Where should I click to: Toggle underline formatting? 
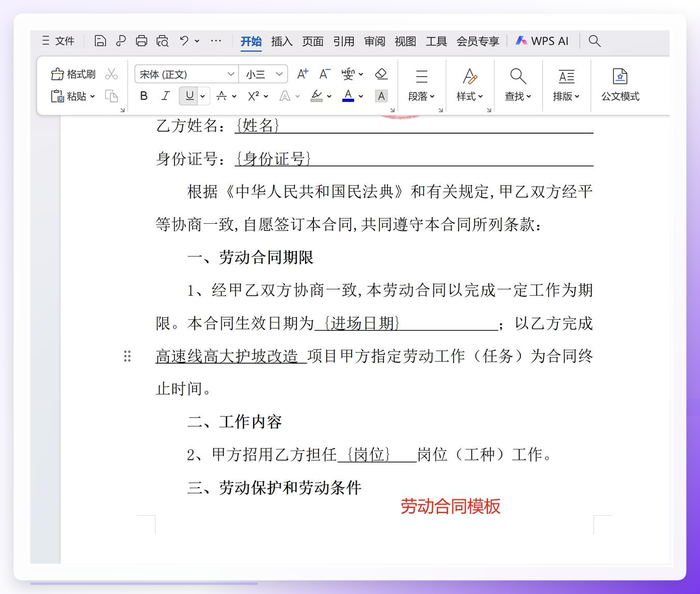(x=189, y=96)
